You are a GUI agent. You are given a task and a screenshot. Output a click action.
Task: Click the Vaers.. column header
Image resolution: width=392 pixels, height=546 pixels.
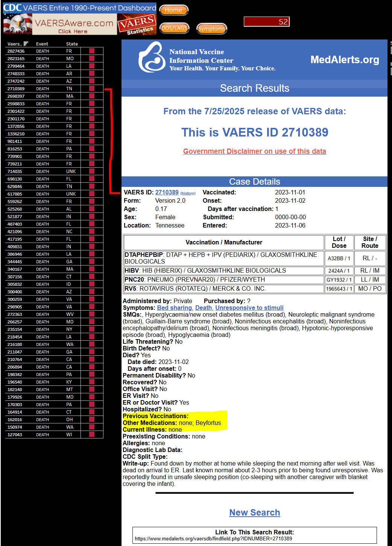click(15, 44)
